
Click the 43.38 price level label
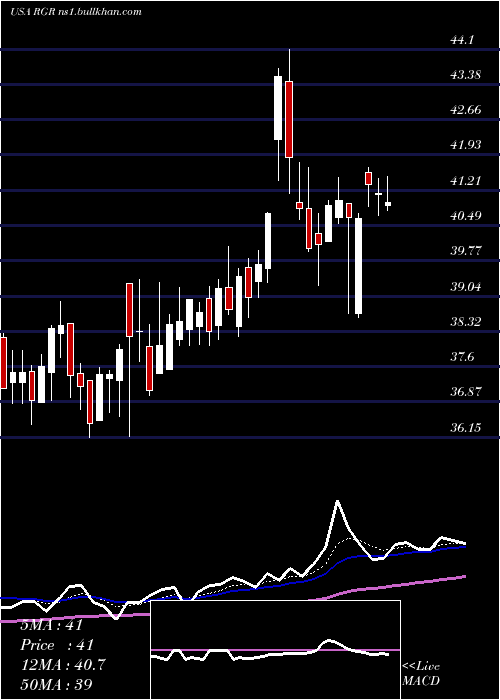pos(466,75)
